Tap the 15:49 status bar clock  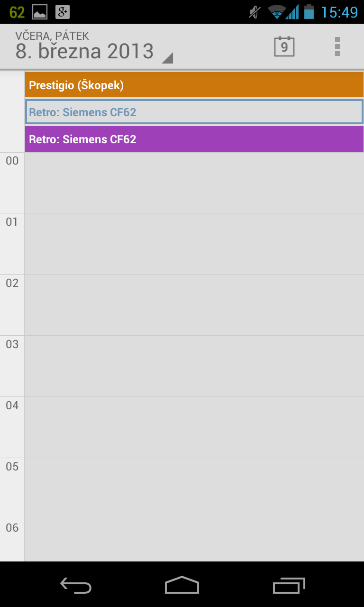tap(339, 12)
